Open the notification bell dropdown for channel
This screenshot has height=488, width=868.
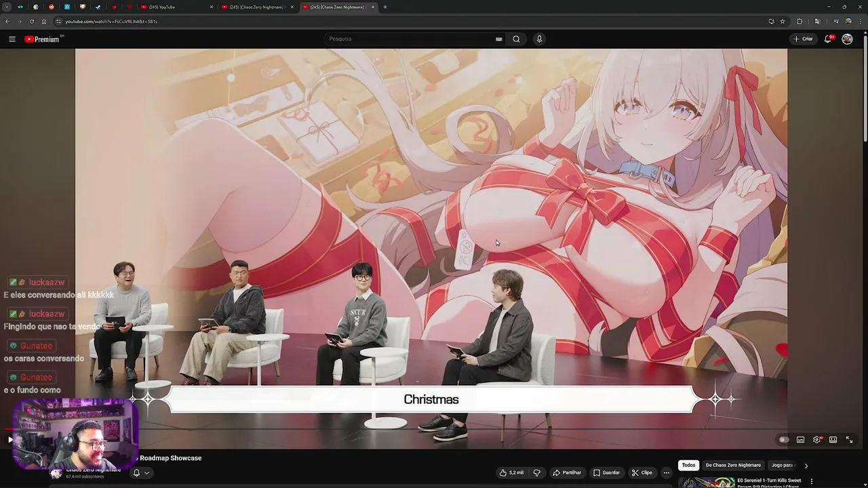point(140,472)
